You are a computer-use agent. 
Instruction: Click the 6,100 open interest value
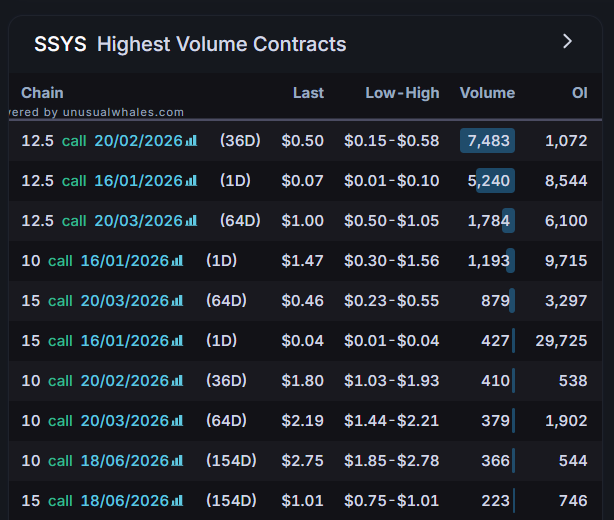pyautogui.click(x=566, y=220)
